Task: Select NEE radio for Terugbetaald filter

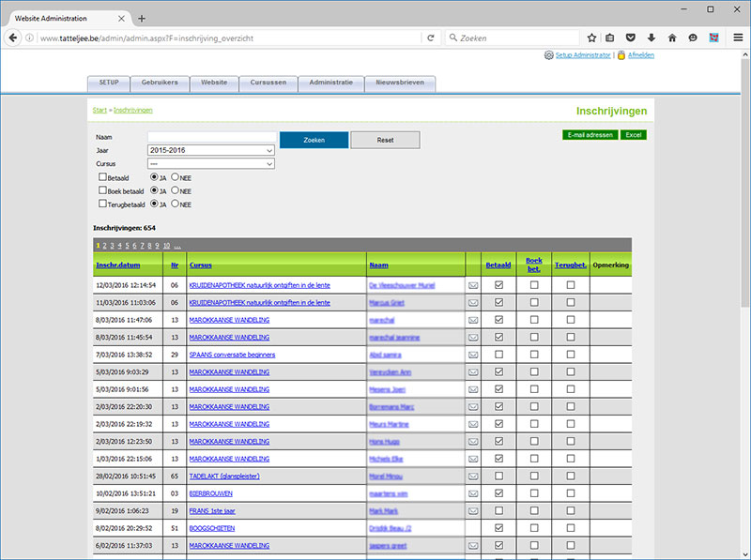Action: pyautogui.click(x=175, y=204)
